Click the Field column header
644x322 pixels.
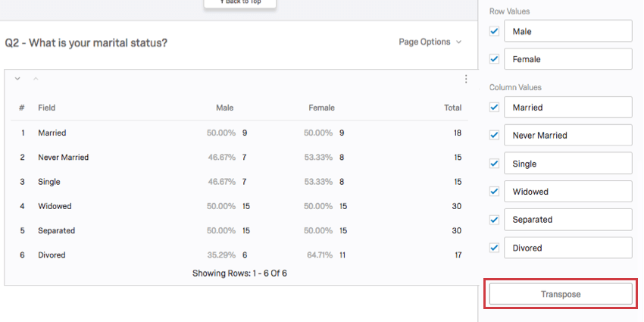point(47,108)
